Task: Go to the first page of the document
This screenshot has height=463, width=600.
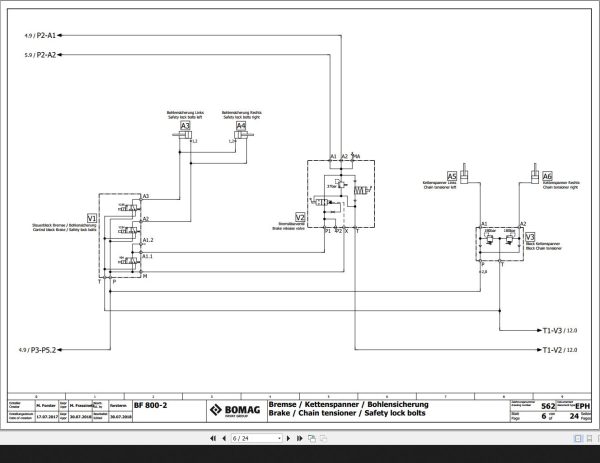Action: coord(213,439)
